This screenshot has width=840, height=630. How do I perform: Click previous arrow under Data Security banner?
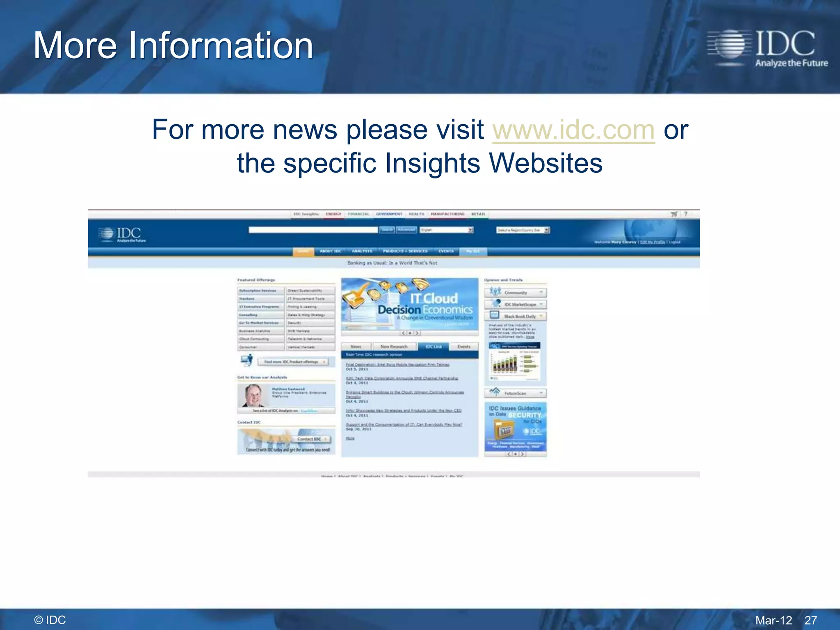click(509, 454)
